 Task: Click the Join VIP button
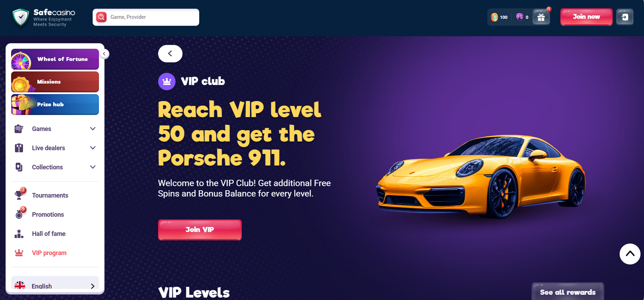click(x=200, y=230)
